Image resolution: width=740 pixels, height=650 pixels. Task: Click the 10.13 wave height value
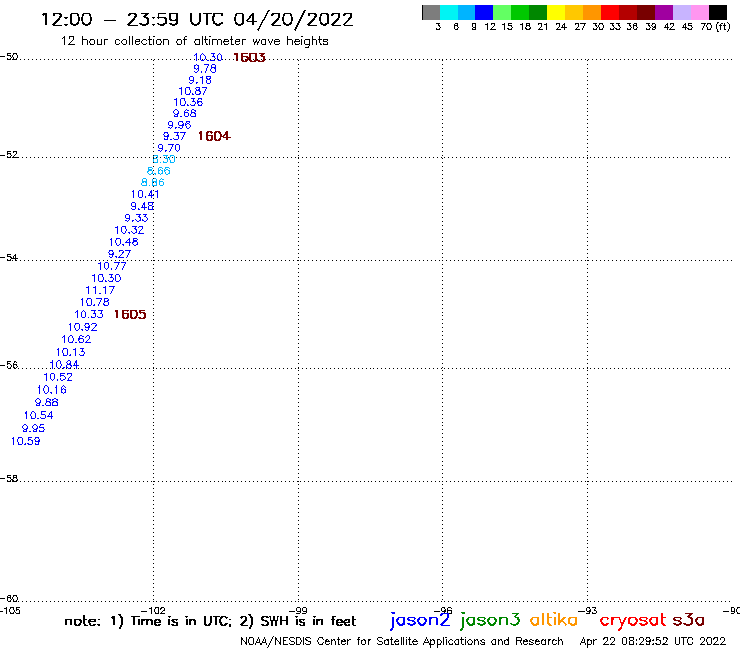coord(70,353)
